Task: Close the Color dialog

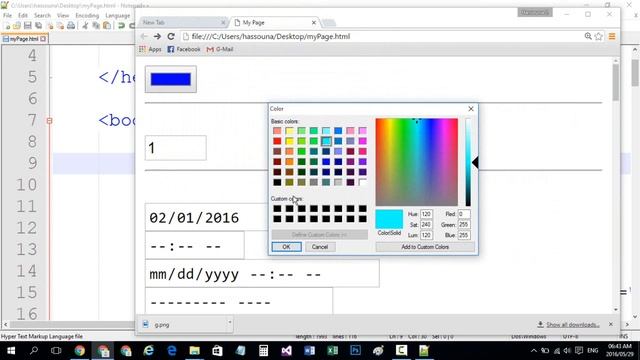Action: coord(471,109)
